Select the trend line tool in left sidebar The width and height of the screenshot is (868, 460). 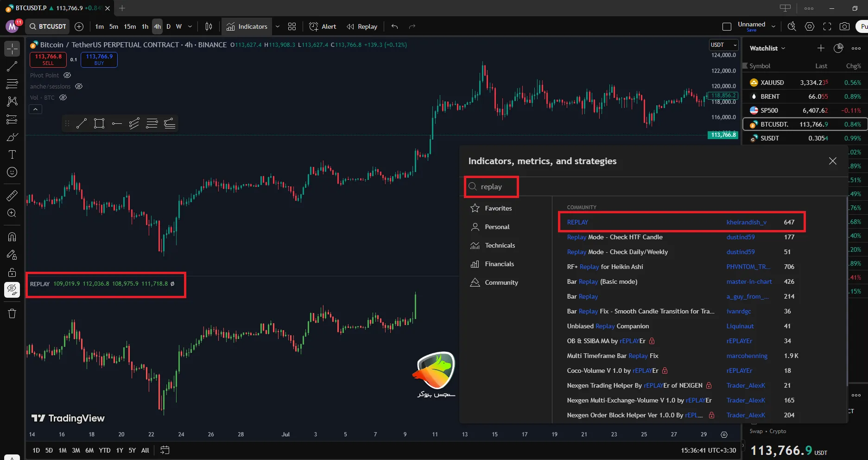click(12, 66)
